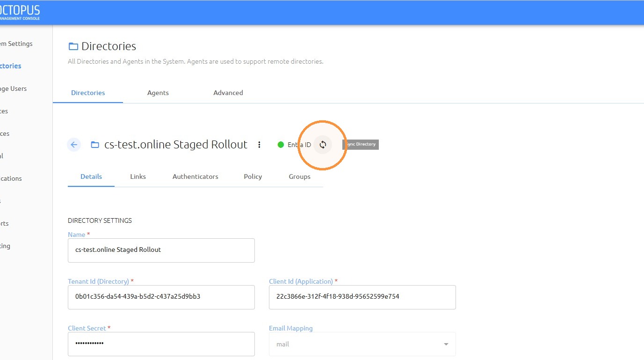Viewport: 644px width, 360px height.
Task: Open Reports in the left sidebar
Action: click(5, 223)
